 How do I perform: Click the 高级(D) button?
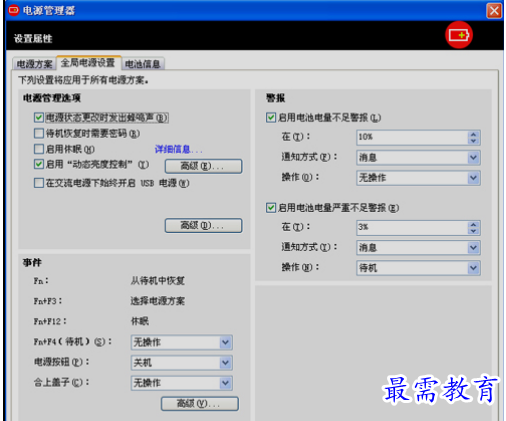[x=203, y=226]
